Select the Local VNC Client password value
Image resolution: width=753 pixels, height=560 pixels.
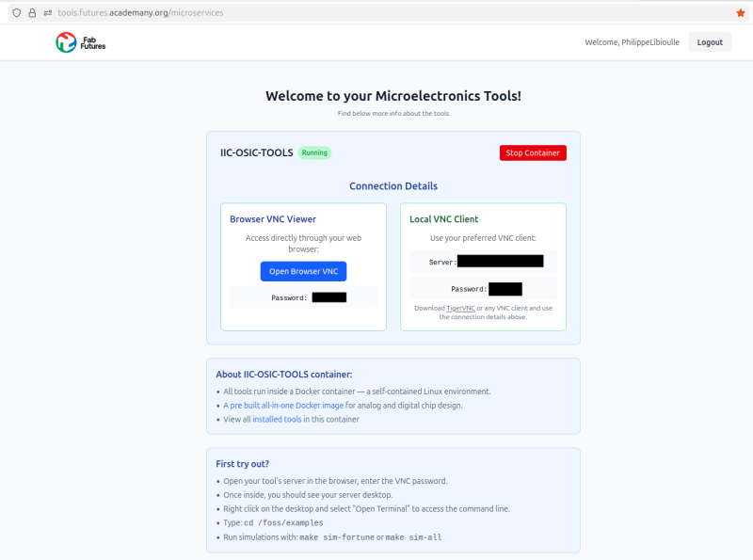click(505, 289)
